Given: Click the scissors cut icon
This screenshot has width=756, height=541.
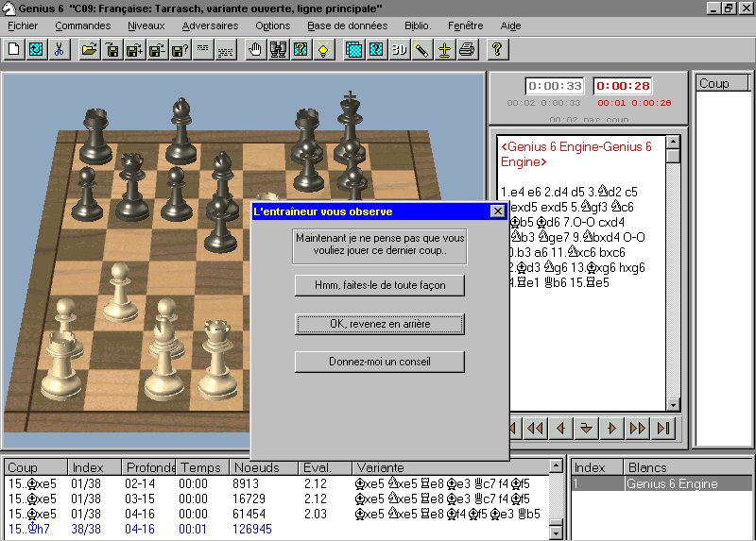Looking at the screenshot, I should point(59,50).
